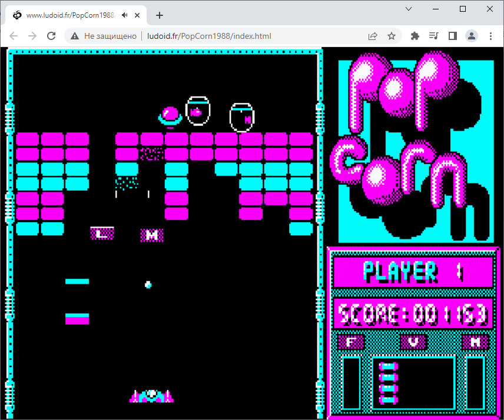504x420 pixels.
Task: Toggle the browser side panel
Action: (453, 36)
